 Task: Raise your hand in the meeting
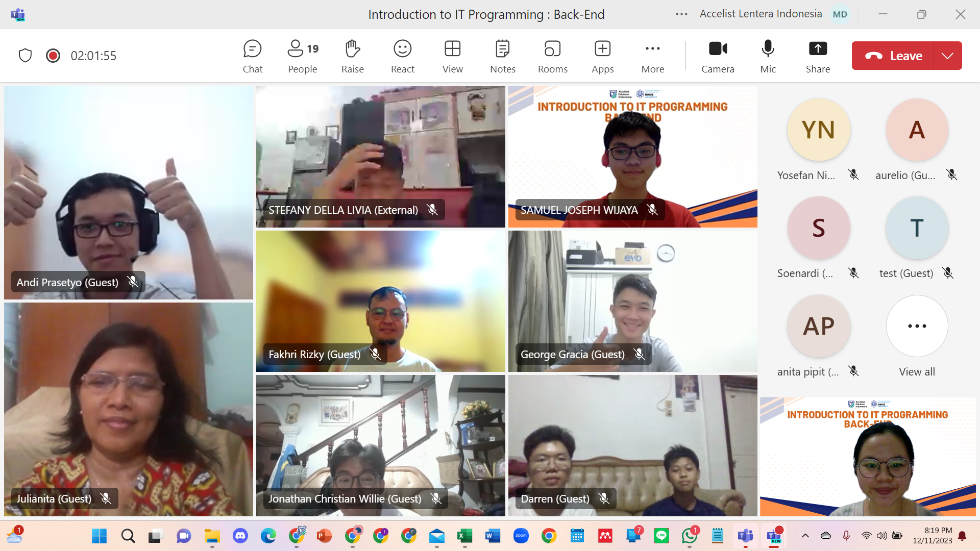[x=352, y=55]
